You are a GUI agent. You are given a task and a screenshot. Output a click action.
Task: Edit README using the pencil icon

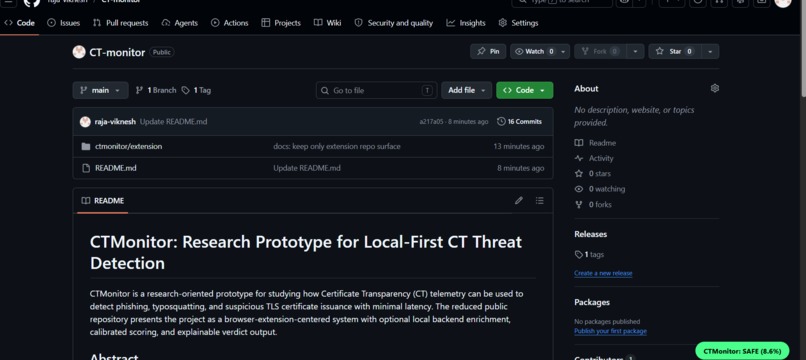[x=519, y=201]
